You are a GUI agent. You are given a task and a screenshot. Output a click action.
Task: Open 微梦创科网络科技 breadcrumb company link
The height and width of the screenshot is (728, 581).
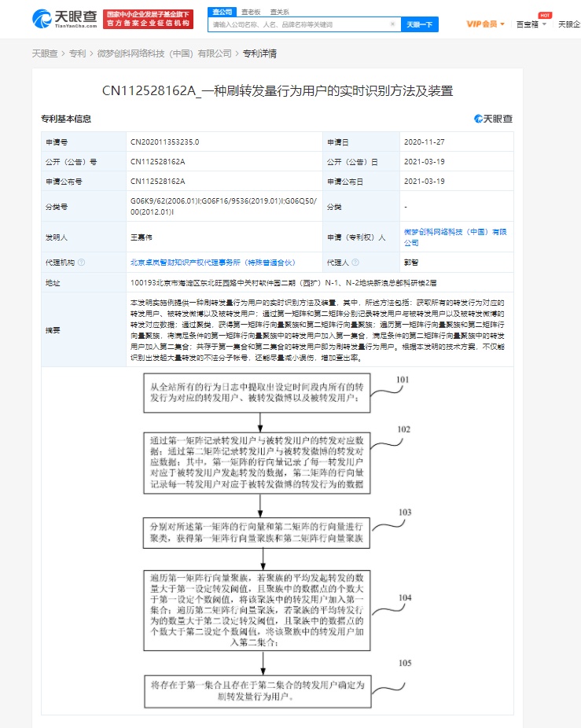164,53
